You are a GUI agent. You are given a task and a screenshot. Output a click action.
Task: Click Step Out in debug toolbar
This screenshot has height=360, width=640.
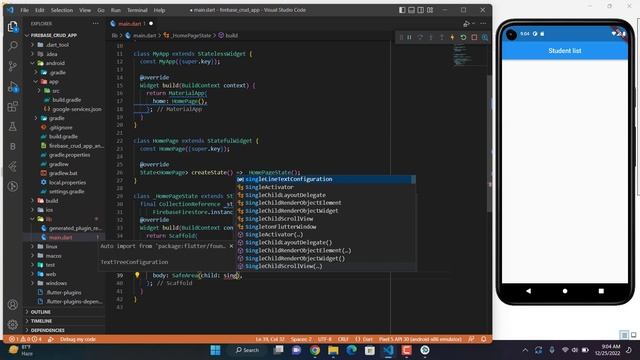[442, 37]
